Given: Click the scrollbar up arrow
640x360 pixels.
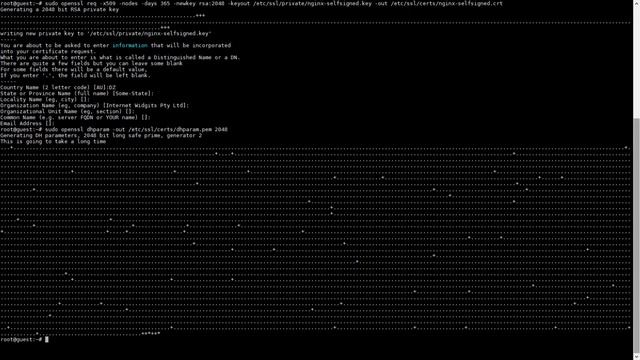Looking at the screenshot, I should click(x=636, y=3).
